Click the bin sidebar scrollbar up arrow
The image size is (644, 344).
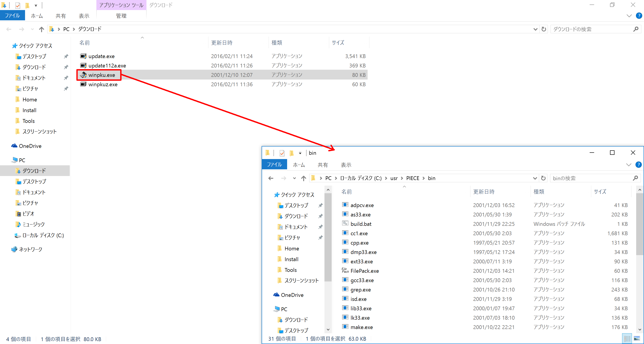point(328,190)
